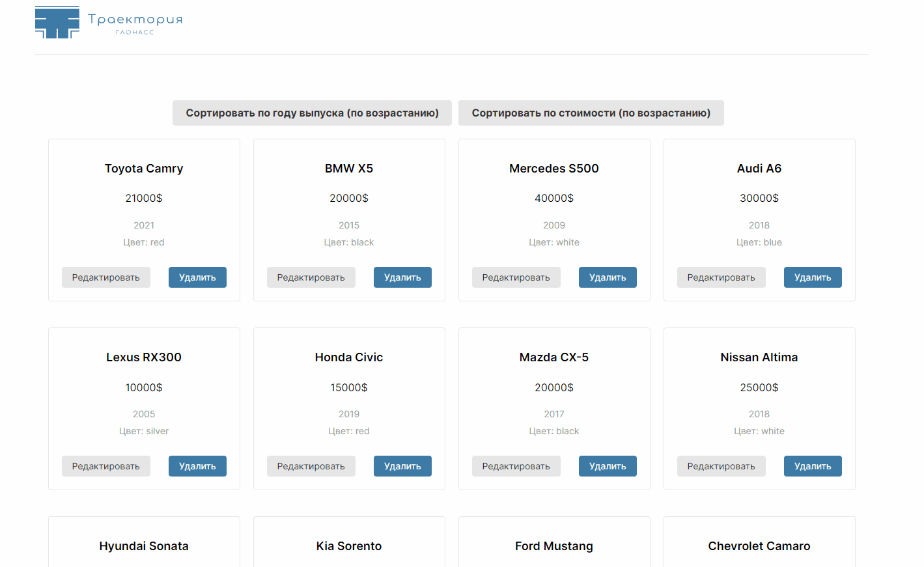Delete the Nissan Altima entry
924x567 pixels.
[x=813, y=466]
